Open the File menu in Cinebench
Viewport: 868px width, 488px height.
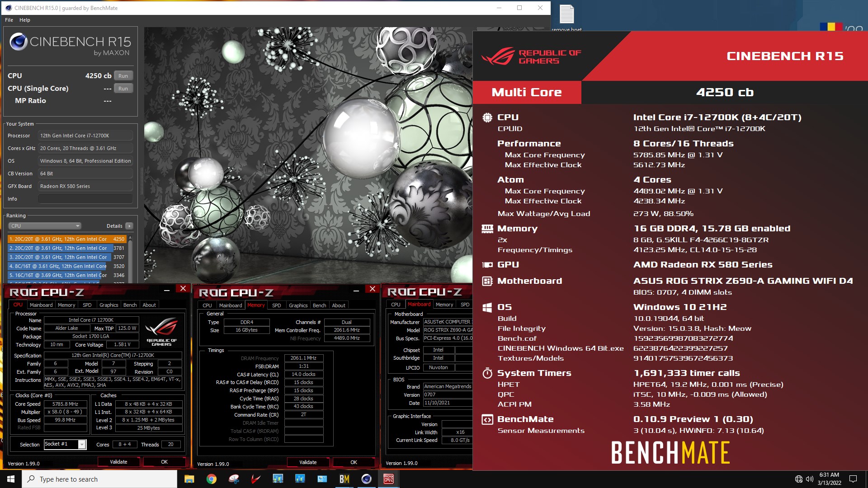click(9, 20)
